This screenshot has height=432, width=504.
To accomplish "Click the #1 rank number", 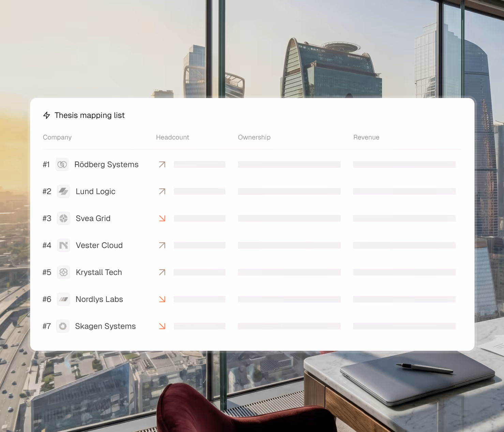I will point(46,165).
